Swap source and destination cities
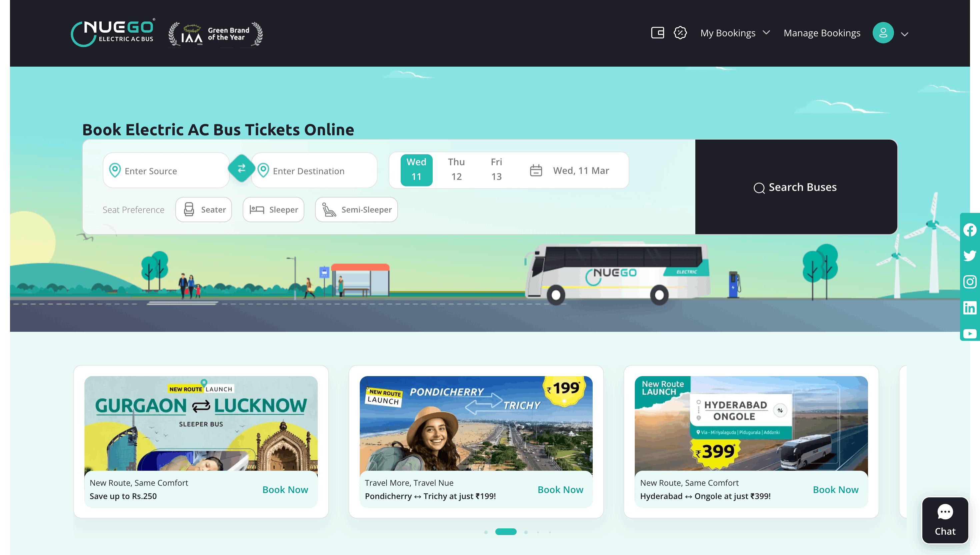980x555 pixels. click(x=241, y=169)
